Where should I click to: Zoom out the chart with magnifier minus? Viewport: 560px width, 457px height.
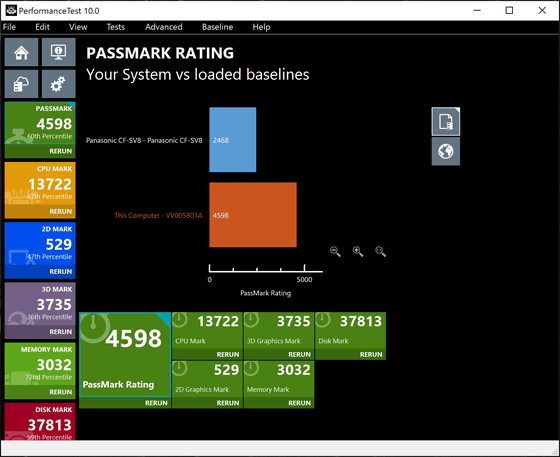coord(335,251)
